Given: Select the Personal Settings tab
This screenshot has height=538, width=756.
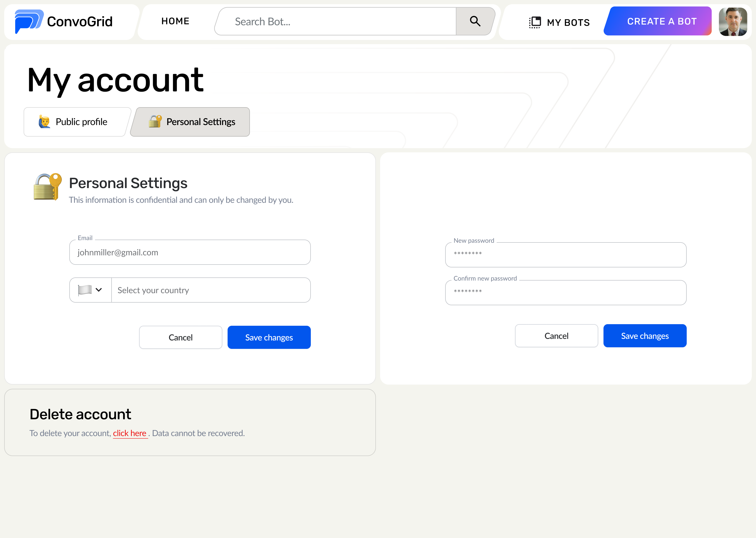Looking at the screenshot, I should coord(190,122).
